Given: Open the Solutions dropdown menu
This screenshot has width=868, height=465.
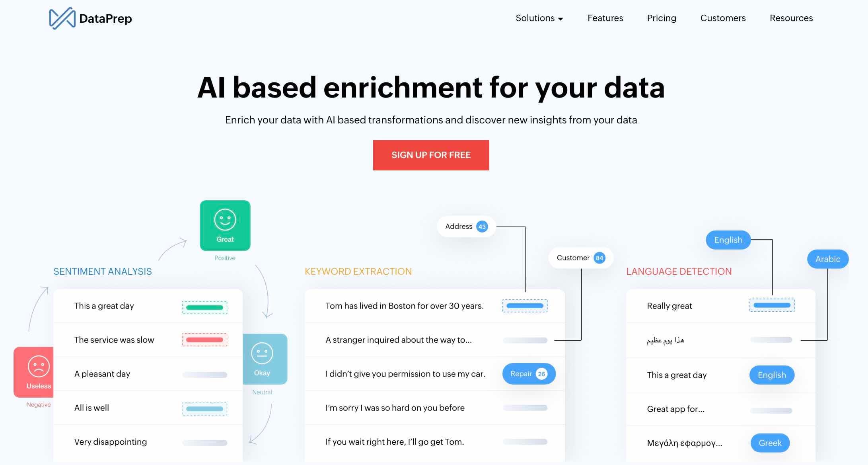Looking at the screenshot, I should [x=539, y=17].
